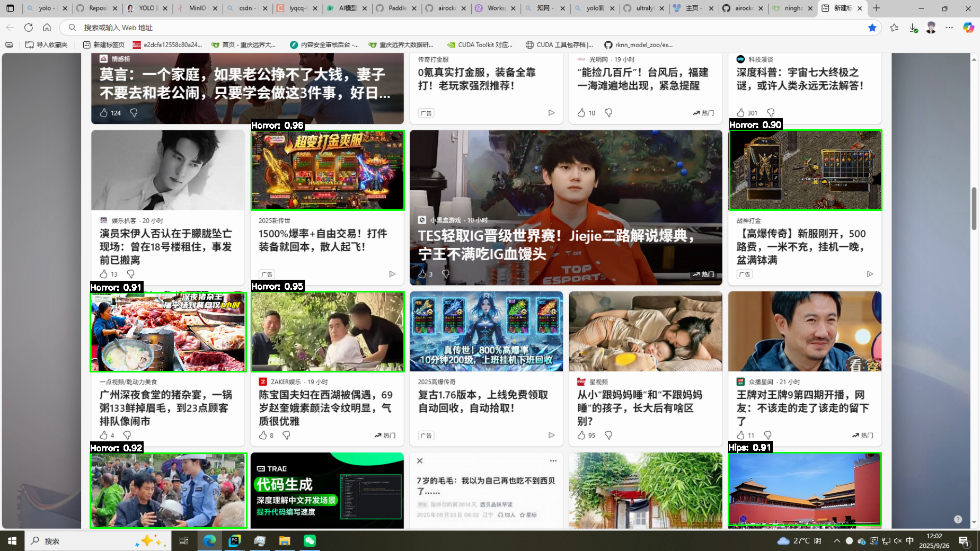
Task: Show hidden system tray icons chevron
Action: pos(836,540)
